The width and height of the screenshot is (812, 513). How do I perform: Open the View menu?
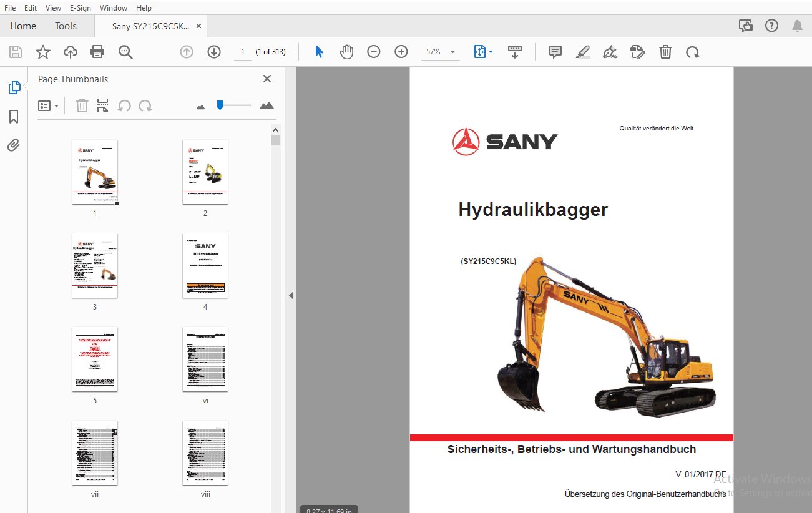coord(54,8)
